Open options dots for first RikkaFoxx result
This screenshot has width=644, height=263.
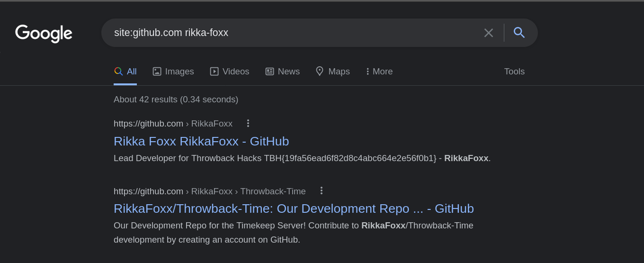coord(248,123)
